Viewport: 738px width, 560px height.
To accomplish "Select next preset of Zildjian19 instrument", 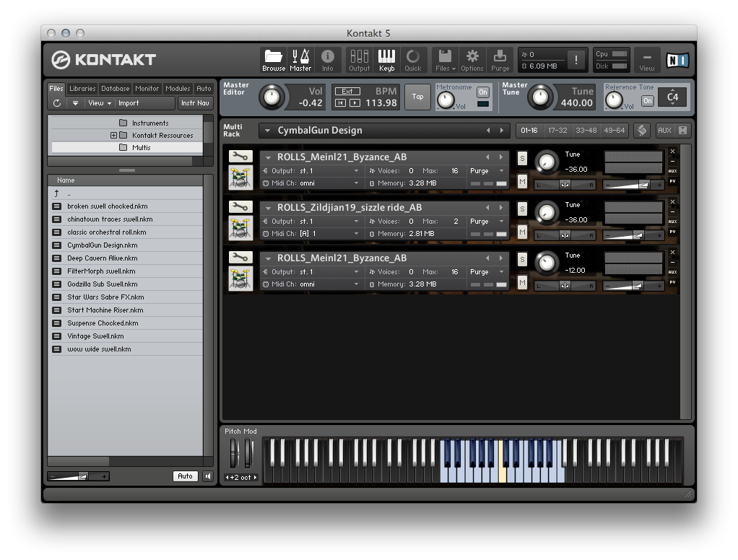I will pos(501,207).
